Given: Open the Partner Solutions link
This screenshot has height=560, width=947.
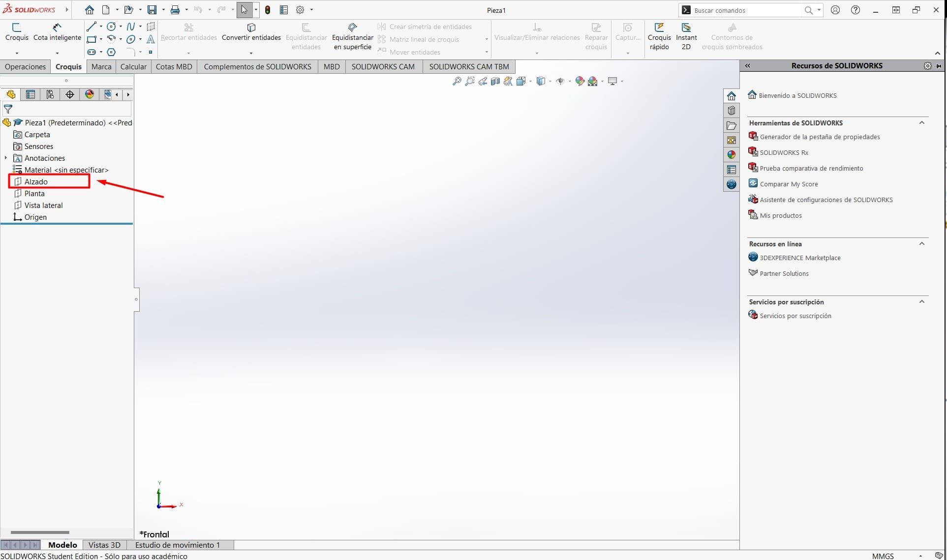Looking at the screenshot, I should [x=784, y=273].
